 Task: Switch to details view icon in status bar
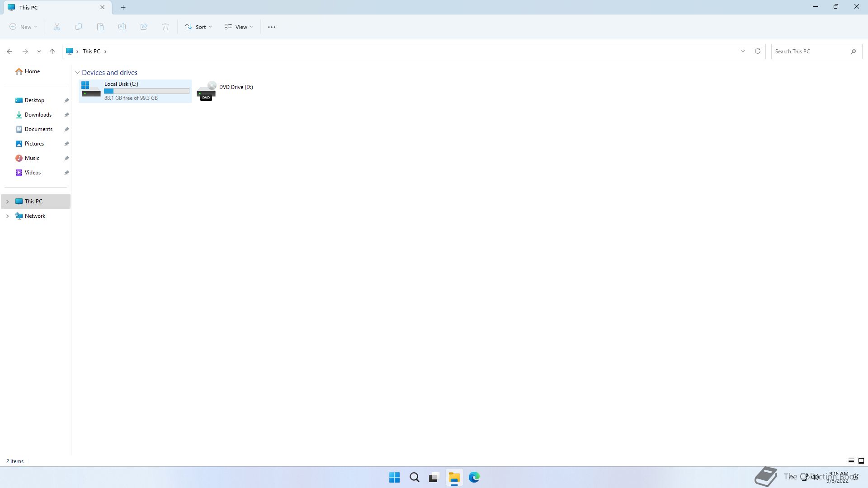851,461
